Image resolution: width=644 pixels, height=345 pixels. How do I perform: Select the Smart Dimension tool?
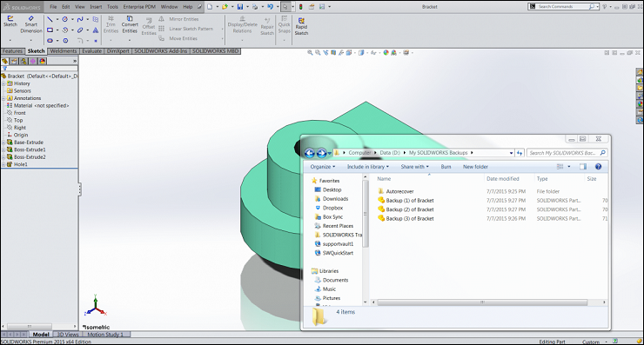click(x=31, y=24)
